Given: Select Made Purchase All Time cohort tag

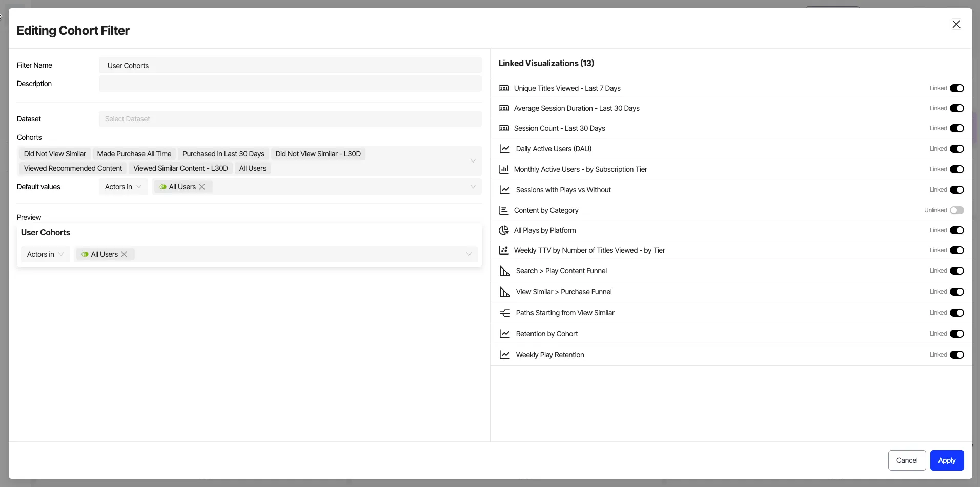Looking at the screenshot, I should (x=134, y=154).
